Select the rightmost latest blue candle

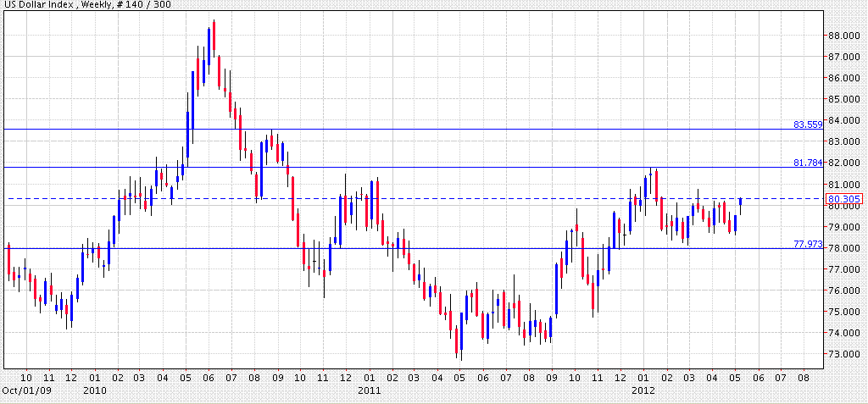[x=740, y=202]
